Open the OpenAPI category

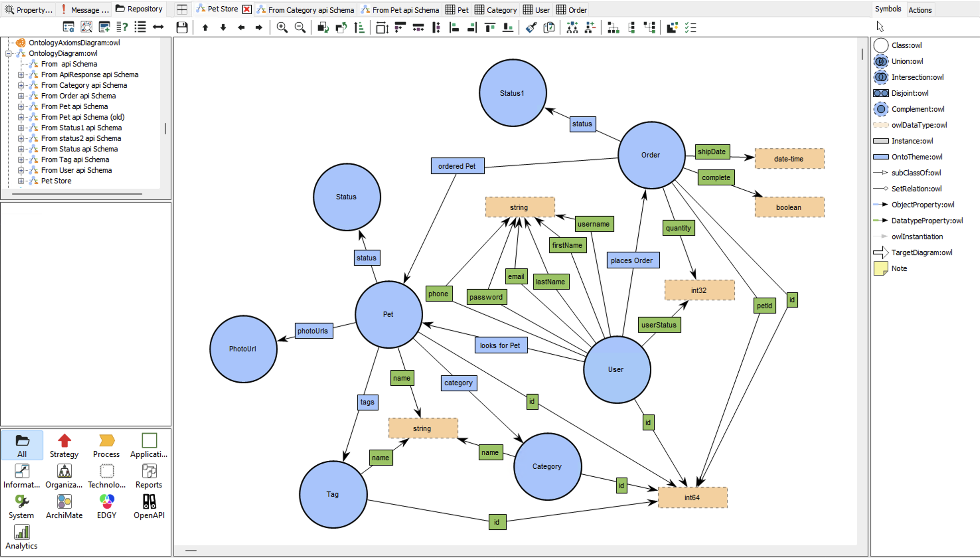coord(149,507)
